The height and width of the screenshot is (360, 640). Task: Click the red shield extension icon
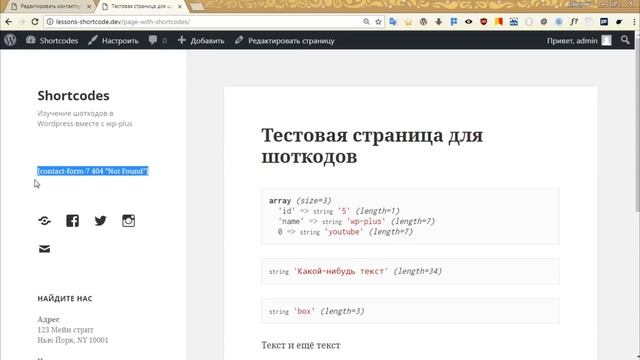click(x=484, y=22)
